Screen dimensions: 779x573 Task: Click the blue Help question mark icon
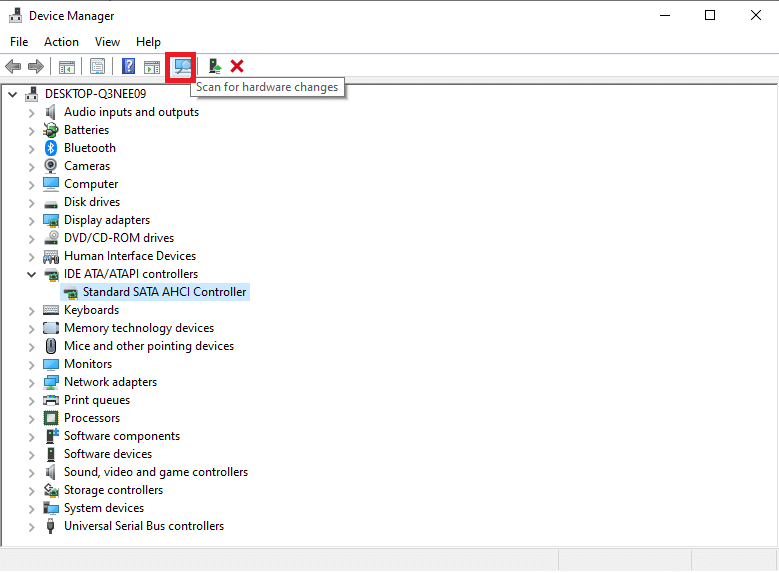pyautogui.click(x=128, y=66)
